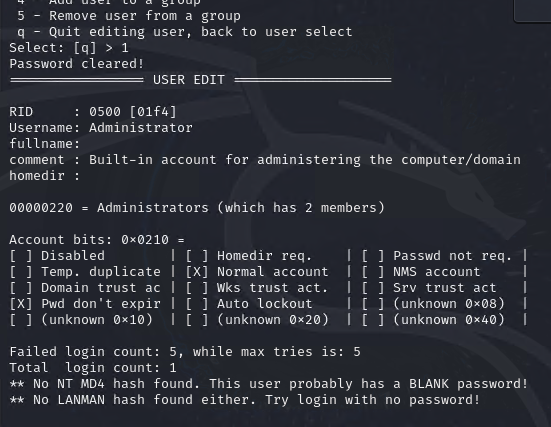Click the Password cleared! message

coord(77,64)
